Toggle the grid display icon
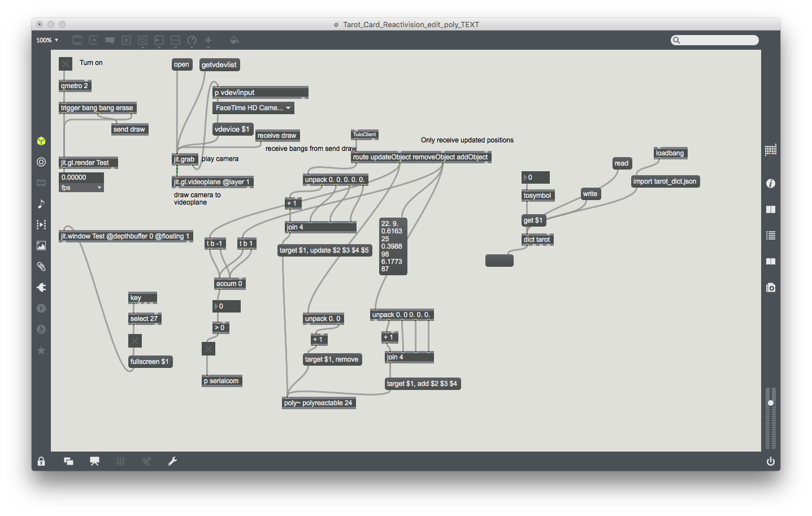The image size is (812, 516). (120, 461)
